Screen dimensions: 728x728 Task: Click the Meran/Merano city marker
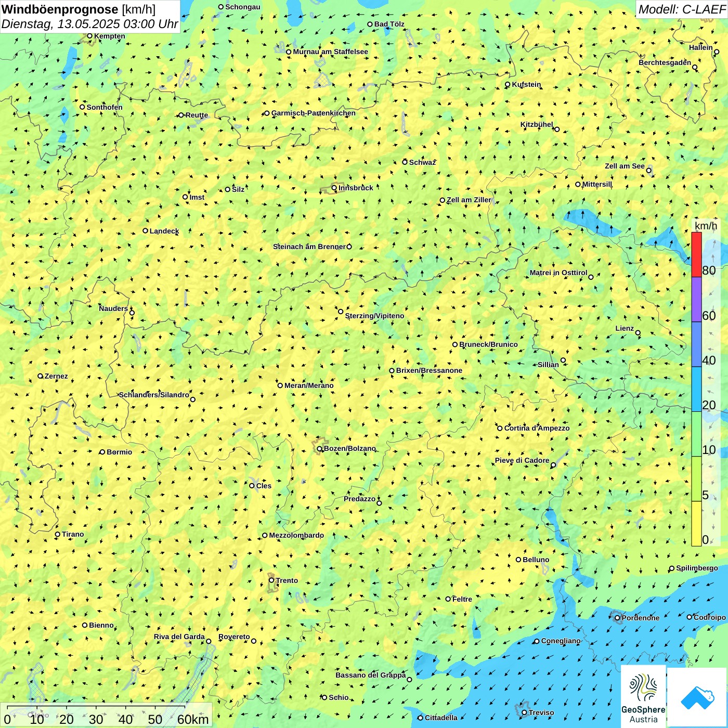click(280, 385)
